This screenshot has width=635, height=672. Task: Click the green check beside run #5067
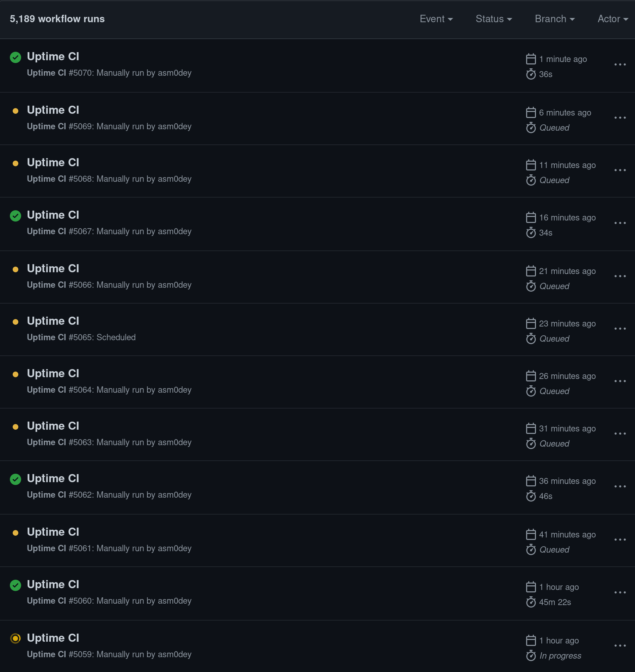16,216
